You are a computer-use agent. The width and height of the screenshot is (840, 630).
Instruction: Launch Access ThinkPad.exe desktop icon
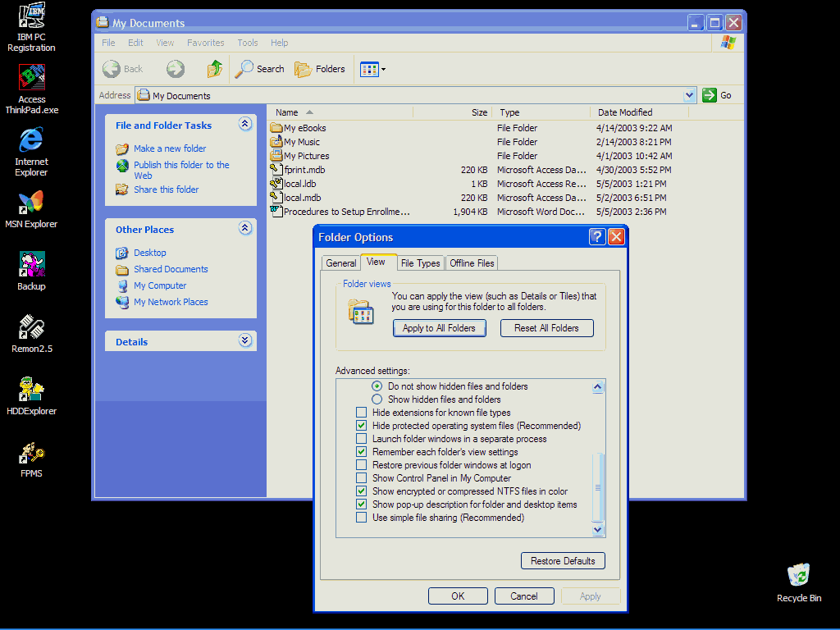click(x=32, y=89)
